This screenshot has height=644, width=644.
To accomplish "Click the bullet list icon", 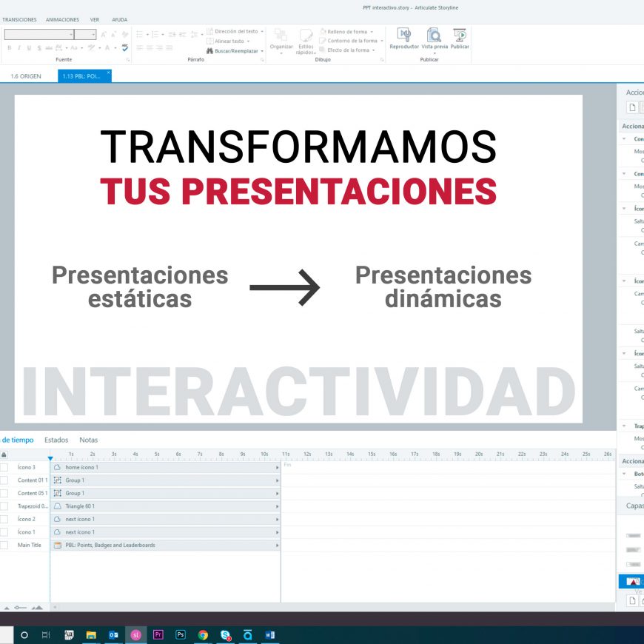I will tap(140, 35).
